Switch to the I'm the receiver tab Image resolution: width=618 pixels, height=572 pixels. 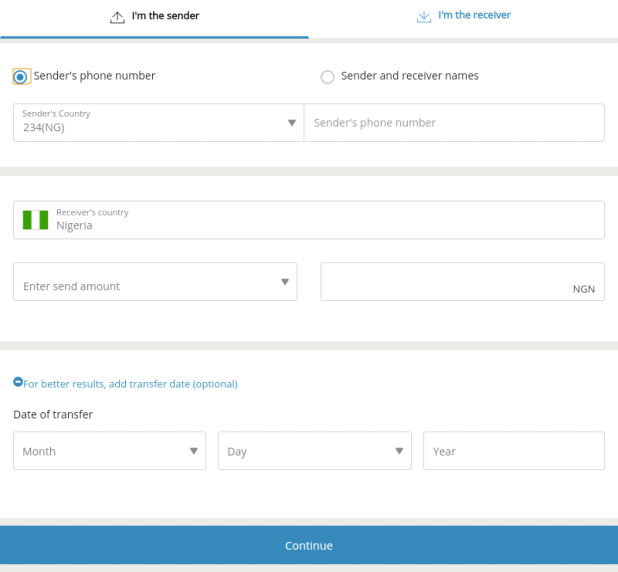click(x=464, y=19)
